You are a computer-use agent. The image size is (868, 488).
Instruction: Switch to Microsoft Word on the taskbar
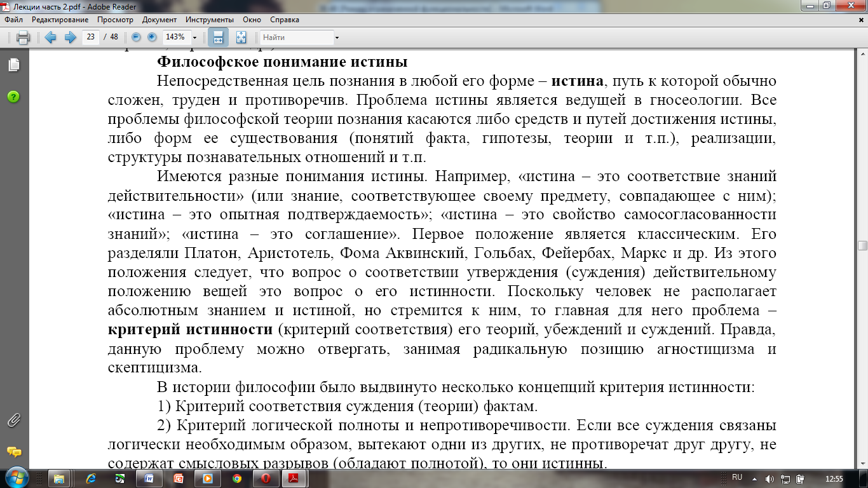pyautogui.click(x=149, y=478)
